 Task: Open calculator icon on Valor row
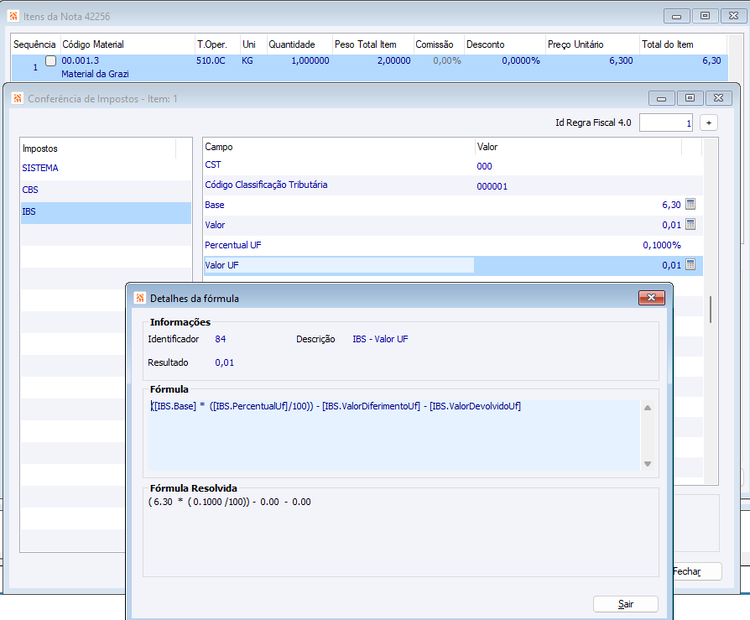click(690, 224)
